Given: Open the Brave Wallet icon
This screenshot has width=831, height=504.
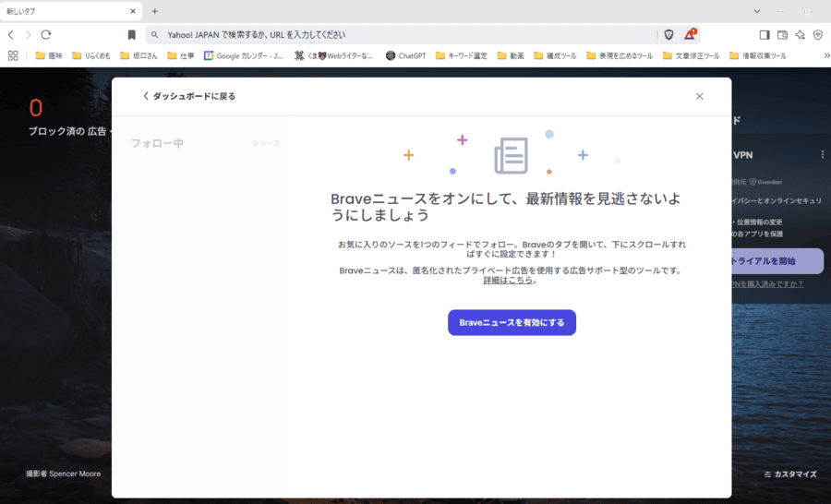Looking at the screenshot, I should 782,35.
